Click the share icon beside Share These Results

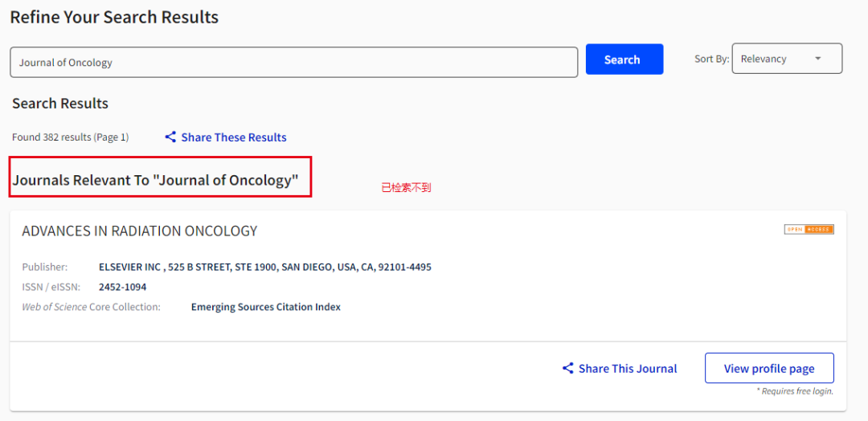pyautogui.click(x=170, y=137)
